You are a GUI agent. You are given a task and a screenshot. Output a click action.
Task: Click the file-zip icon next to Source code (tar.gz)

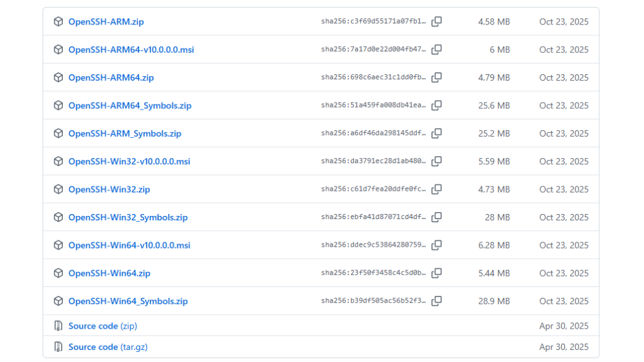point(58,347)
